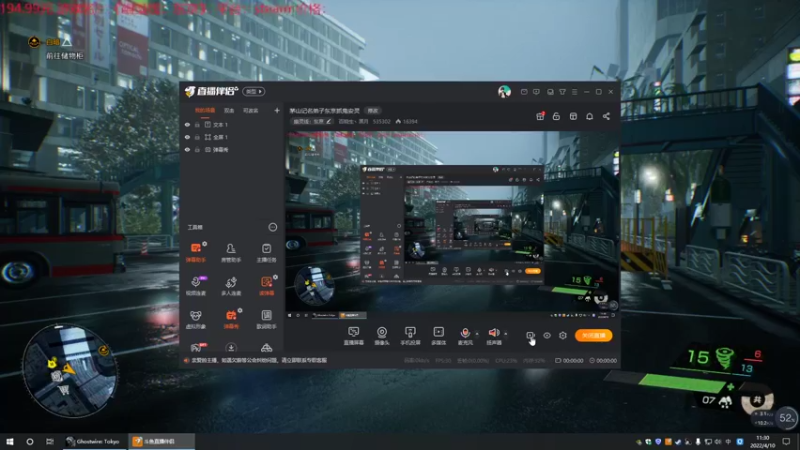Hide the 文本 1 source layer

point(187,124)
